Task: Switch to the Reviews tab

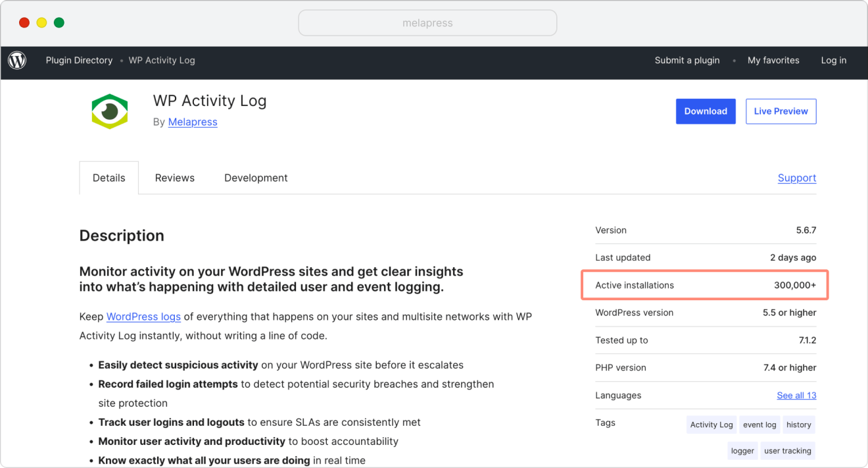Action: [x=175, y=178]
